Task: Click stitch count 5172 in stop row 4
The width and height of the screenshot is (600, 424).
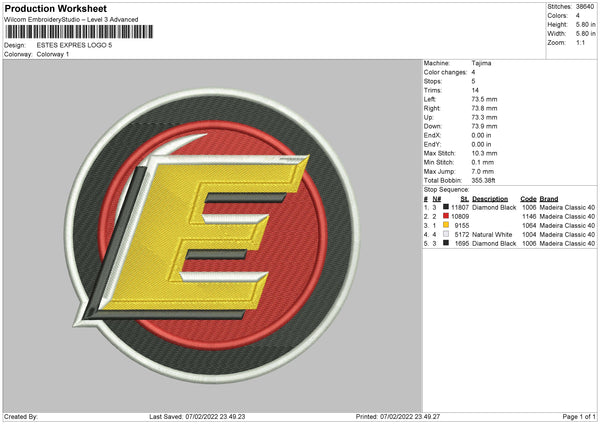Action: click(462, 235)
